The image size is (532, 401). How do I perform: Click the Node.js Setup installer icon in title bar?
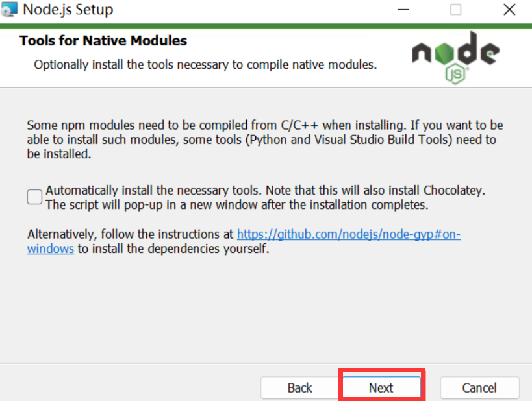9,9
